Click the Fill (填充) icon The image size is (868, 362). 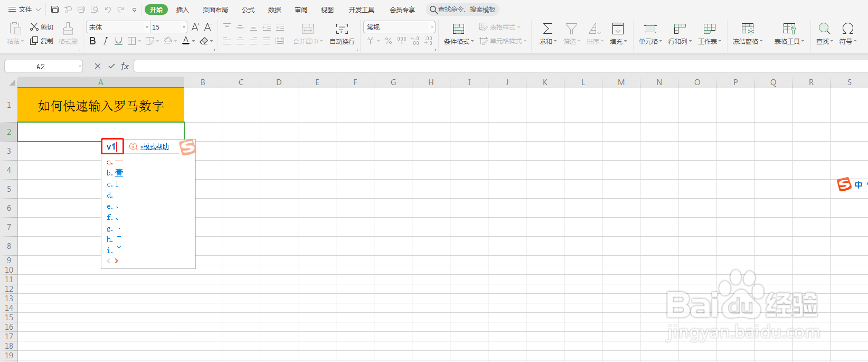[618, 29]
